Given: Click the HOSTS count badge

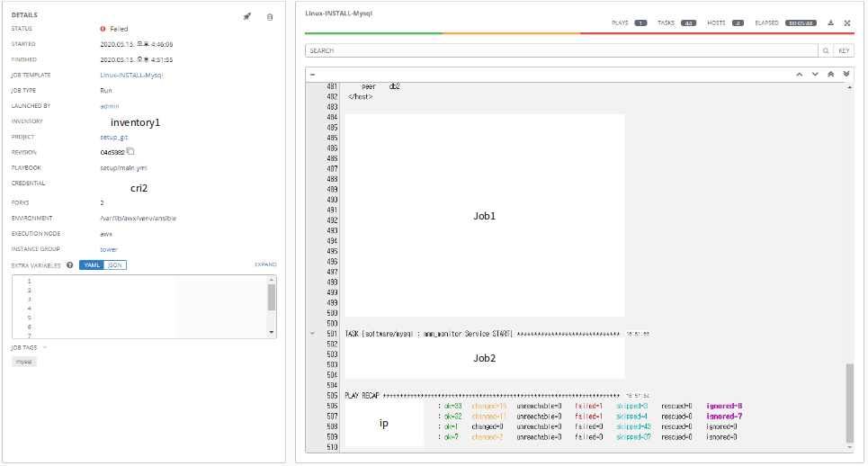Looking at the screenshot, I should [x=738, y=23].
